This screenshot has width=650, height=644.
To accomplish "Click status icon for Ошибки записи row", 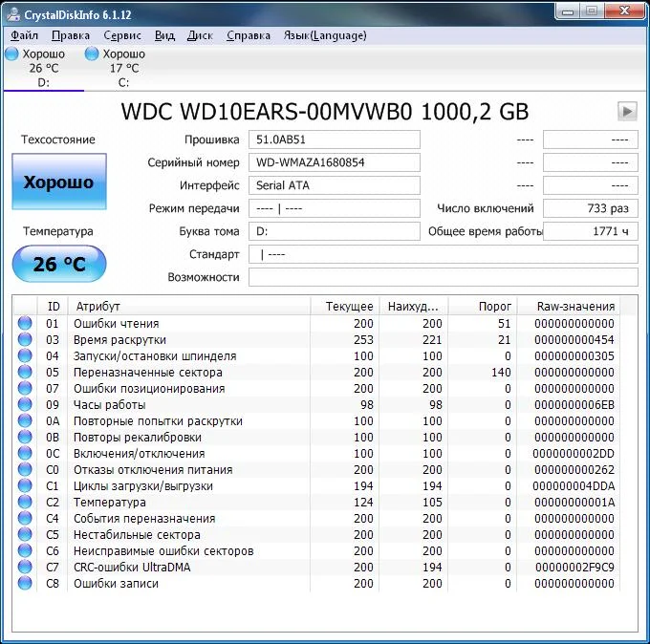I will click(x=24, y=584).
